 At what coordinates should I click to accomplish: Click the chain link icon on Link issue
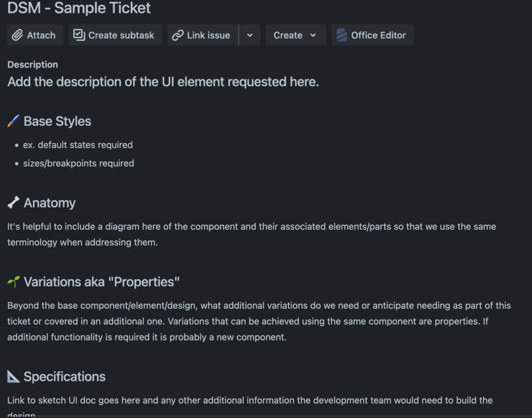coord(178,35)
